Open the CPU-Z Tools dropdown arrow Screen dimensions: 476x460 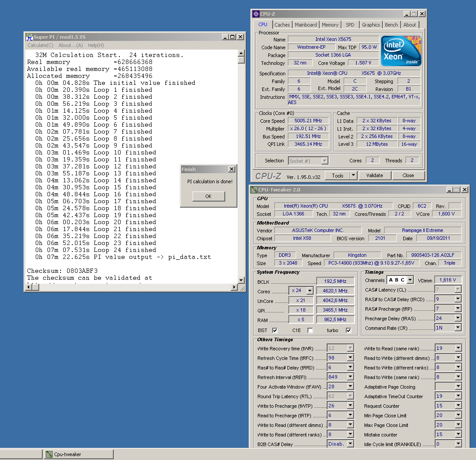pos(353,175)
